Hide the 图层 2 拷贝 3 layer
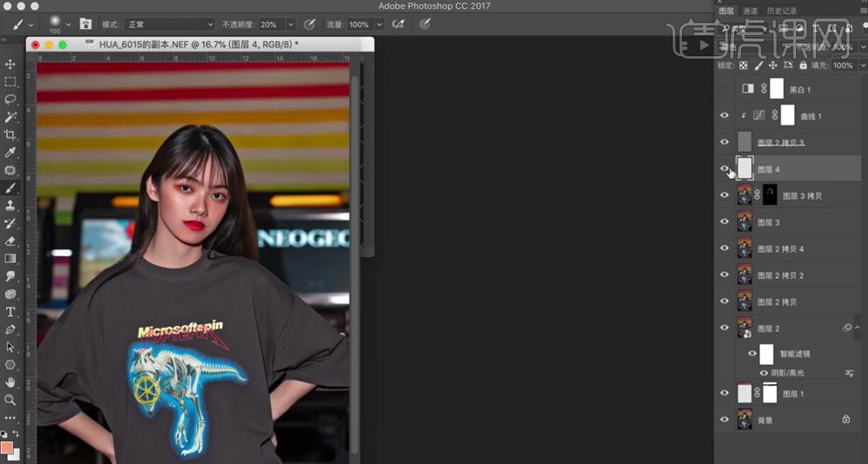The height and width of the screenshot is (464, 868). tap(724, 142)
